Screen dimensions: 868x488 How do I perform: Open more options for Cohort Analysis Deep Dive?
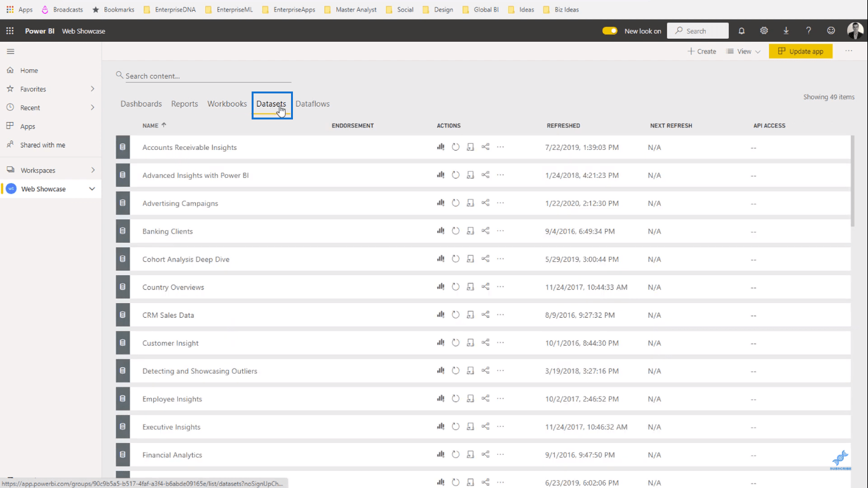point(500,259)
